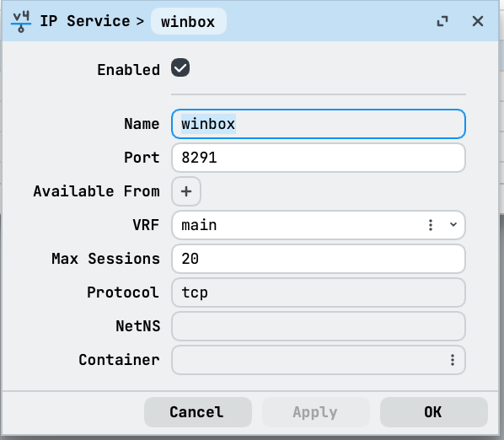Confirm with the OK button
Image resolution: width=504 pixels, height=440 pixels.
[x=433, y=412]
